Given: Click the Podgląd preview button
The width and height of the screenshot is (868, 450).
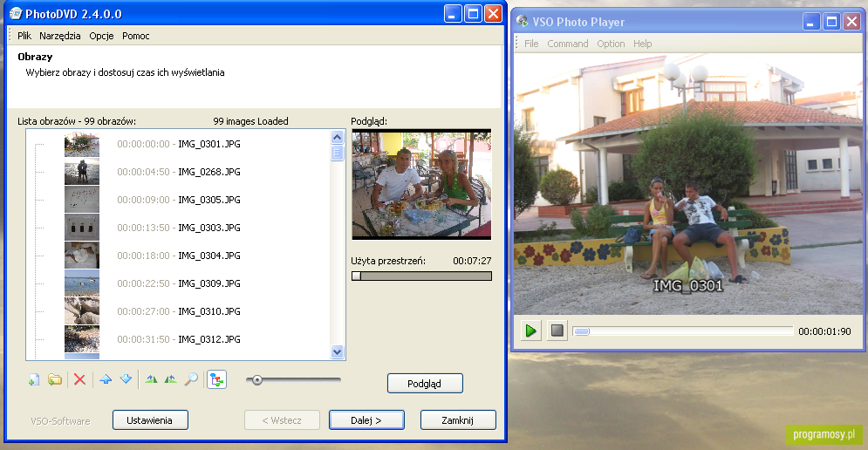Looking at the screenshot, I should (425, 384).
